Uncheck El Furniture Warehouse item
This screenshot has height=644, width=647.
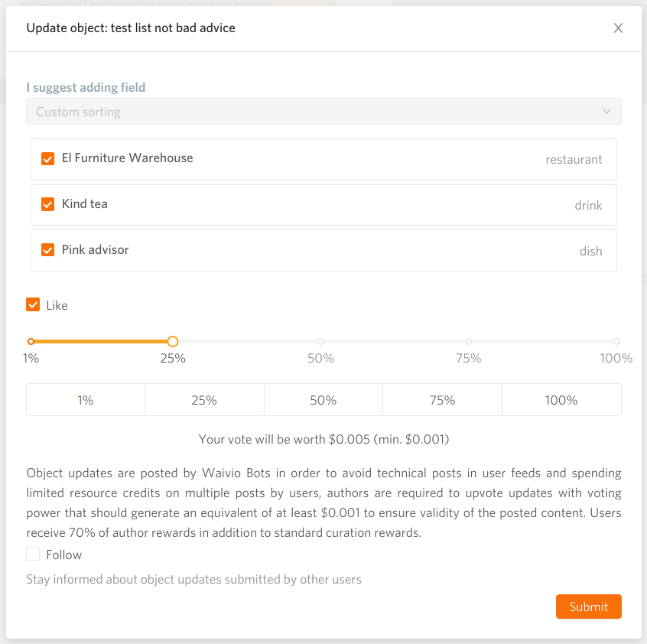coord(48,158)
